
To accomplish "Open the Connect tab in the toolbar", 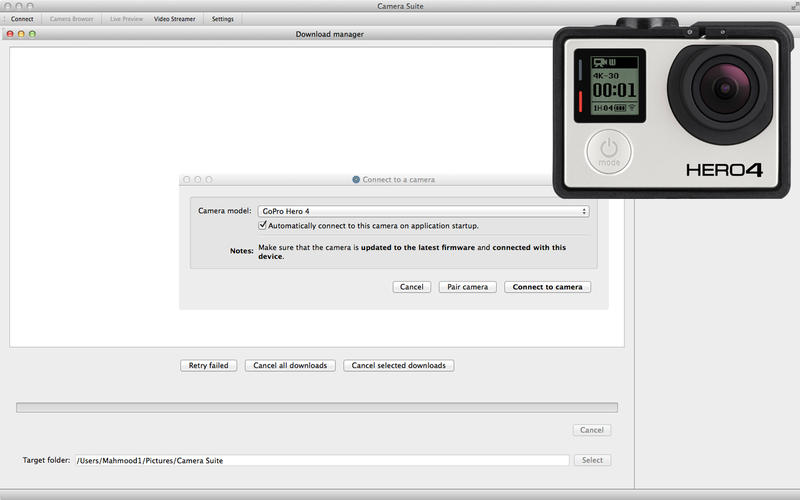I will [x=22, y=19].
